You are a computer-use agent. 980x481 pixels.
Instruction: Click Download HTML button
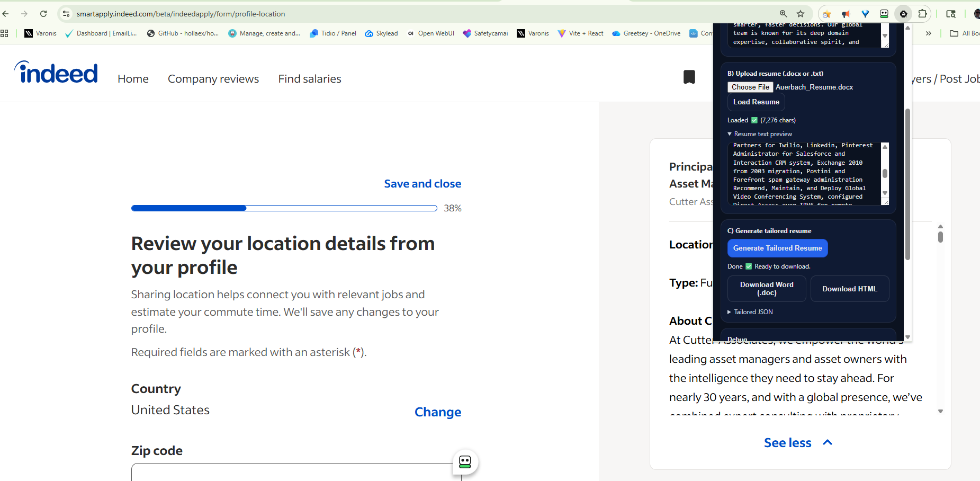click(849, 289)
